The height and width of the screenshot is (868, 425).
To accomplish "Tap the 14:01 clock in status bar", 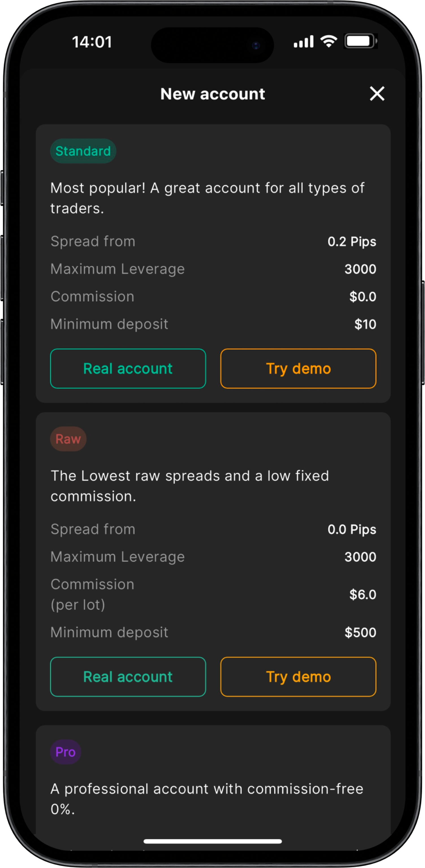I will point(92,42).
